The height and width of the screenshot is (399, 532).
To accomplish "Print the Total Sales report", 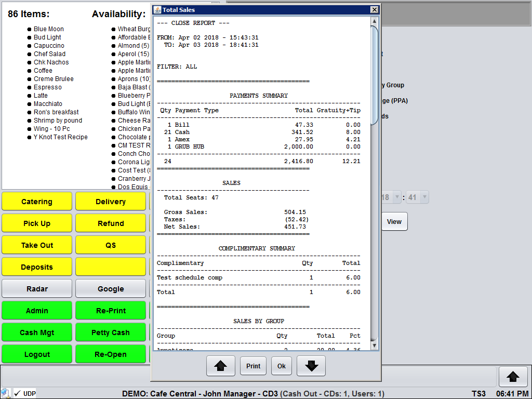I will tap(253, 366).
